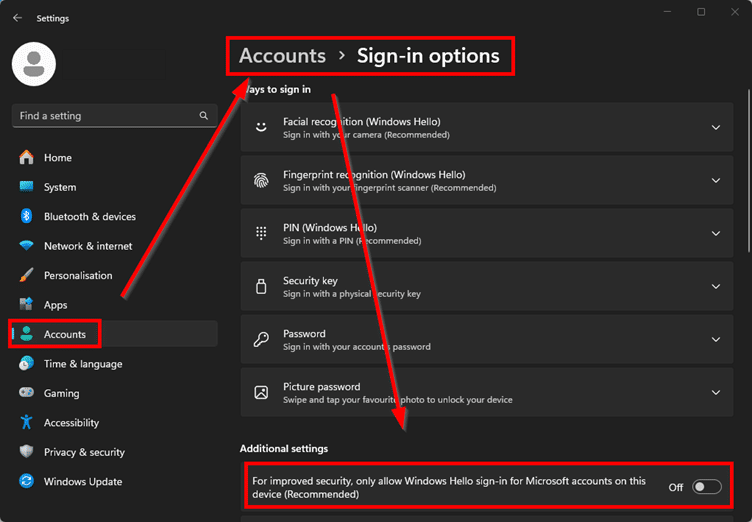Image resolution: width=752 pixels, height=522 pixels.
Task: Click the fingerprint icon
Action: pyautogui.click(x=261, y=180)
